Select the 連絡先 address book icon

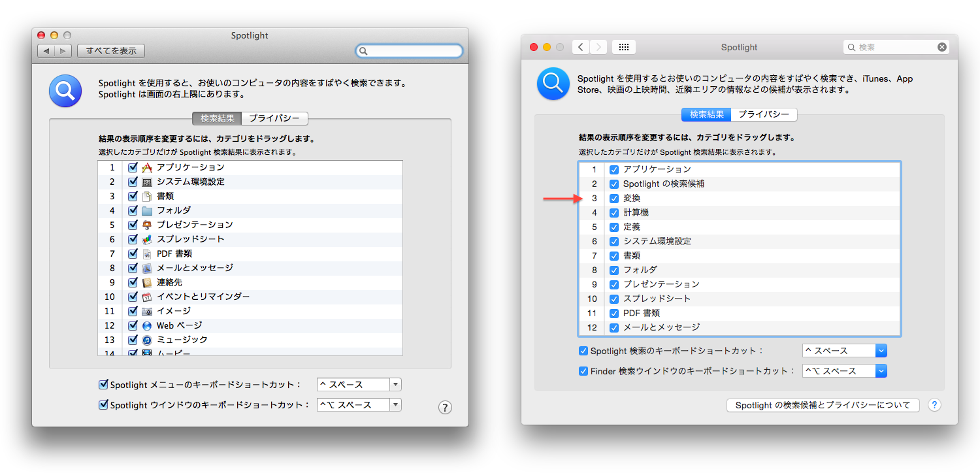tap(147, 283)
